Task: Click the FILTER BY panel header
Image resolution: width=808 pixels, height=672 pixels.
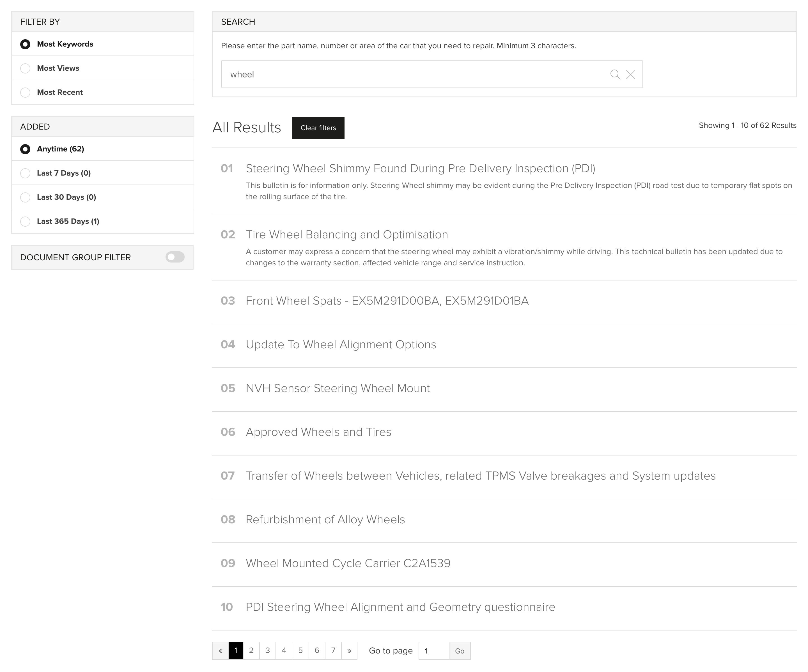Action: 103,22
